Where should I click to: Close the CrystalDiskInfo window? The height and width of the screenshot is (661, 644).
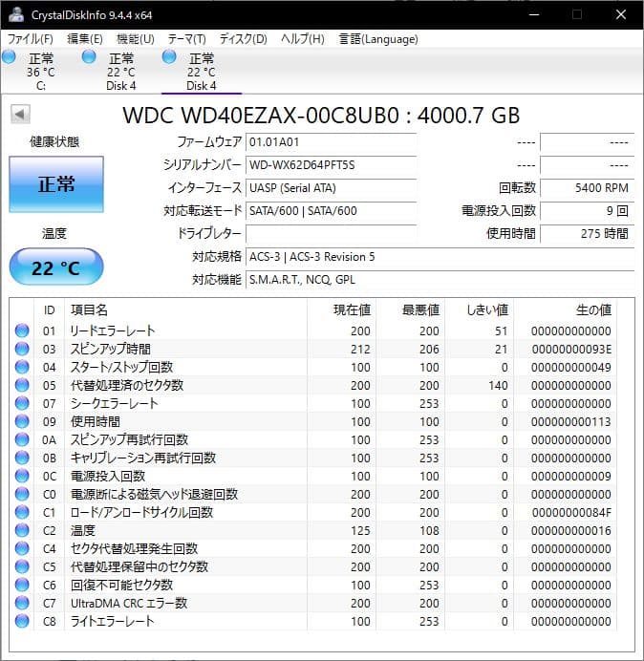pyautogui.click(x=621, y=14)
